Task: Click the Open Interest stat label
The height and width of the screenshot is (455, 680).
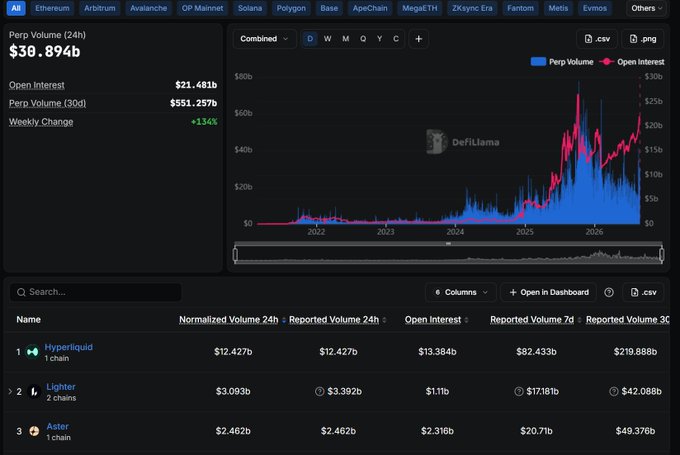Action: (x=37, y=85)
